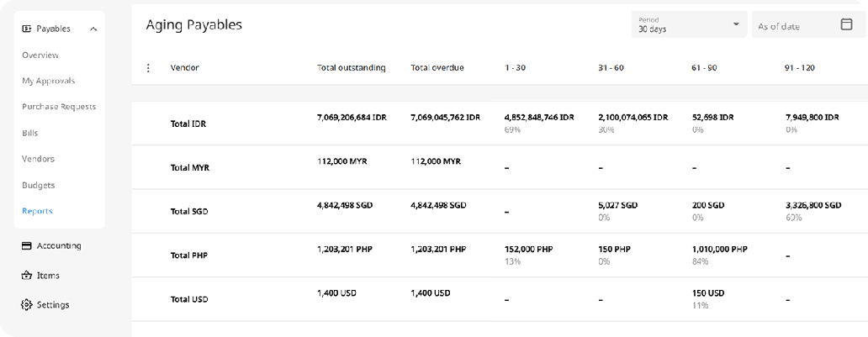Click the Total outstanding column header

point(351,68)
